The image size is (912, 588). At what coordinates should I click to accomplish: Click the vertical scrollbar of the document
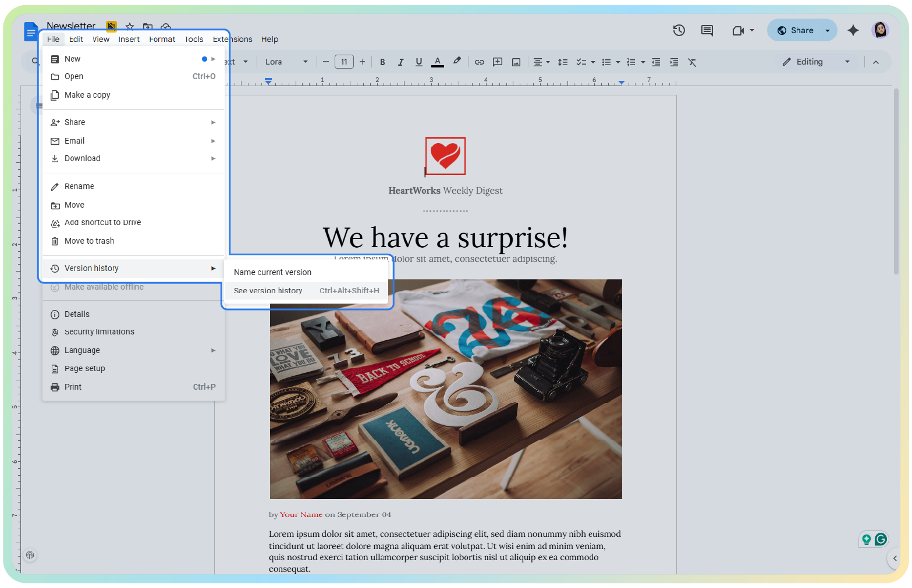pyautogui.click(x=896, y=182)
